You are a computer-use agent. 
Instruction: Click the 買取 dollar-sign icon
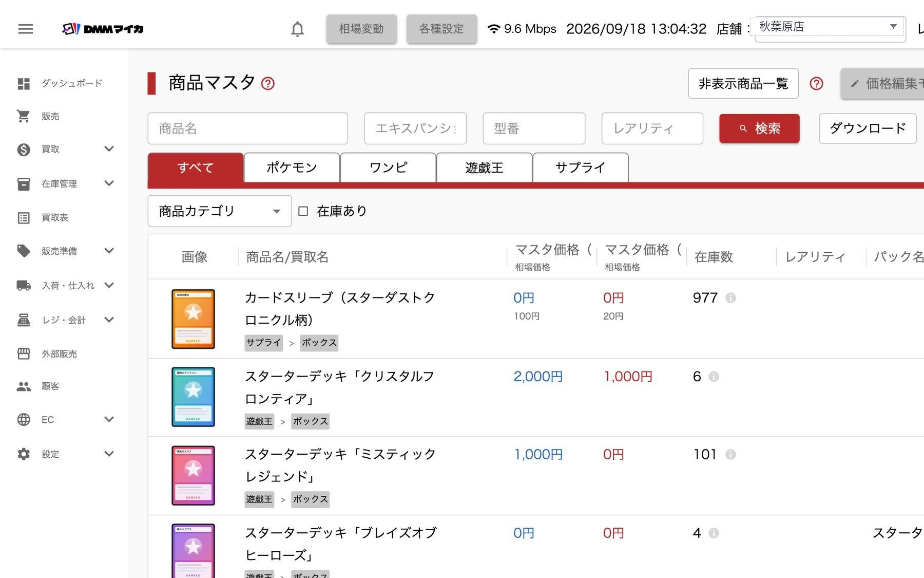click(x=24, y=150)
